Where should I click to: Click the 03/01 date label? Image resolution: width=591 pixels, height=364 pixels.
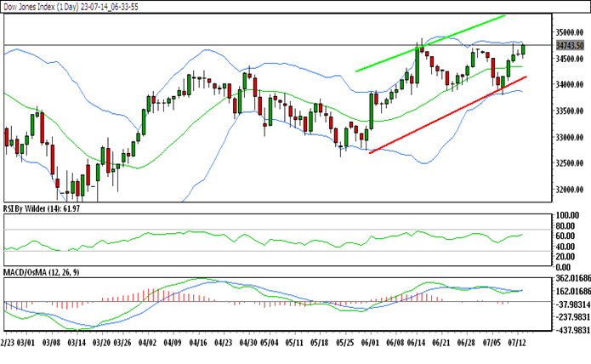coord(26,343)
